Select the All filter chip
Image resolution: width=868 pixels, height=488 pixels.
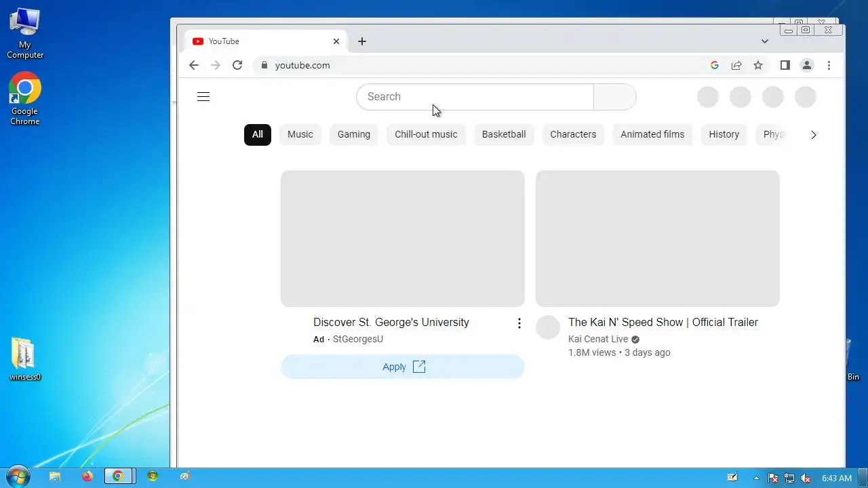point(258,134)
